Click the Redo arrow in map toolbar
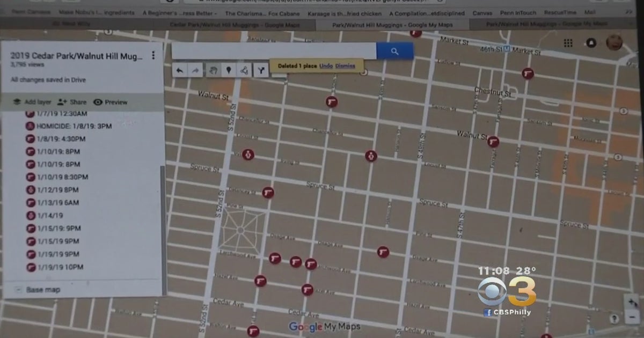 [195, 70]
